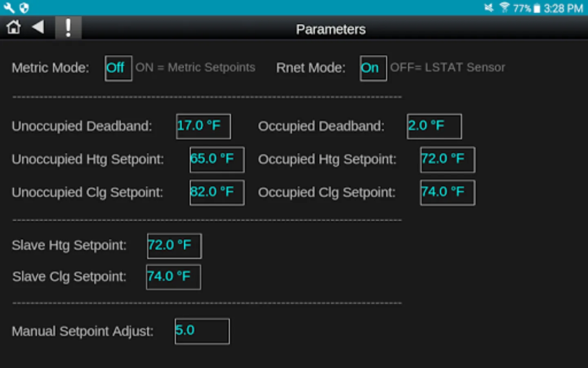The height and width of the screenshot is (368, 588).
Task: Toggle the Metric Mode Off switch
Action: tap(118, 68)
